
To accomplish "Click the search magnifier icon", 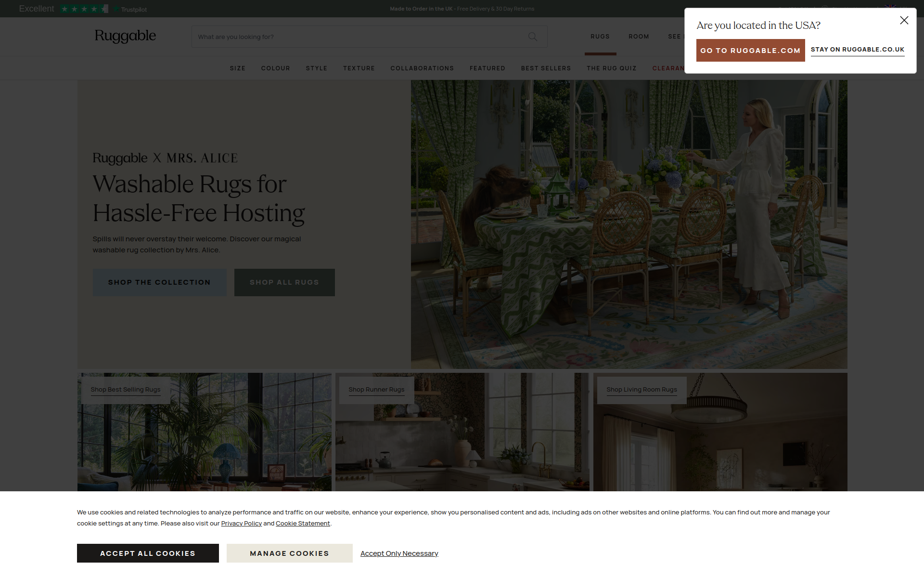I will point(532,37).
